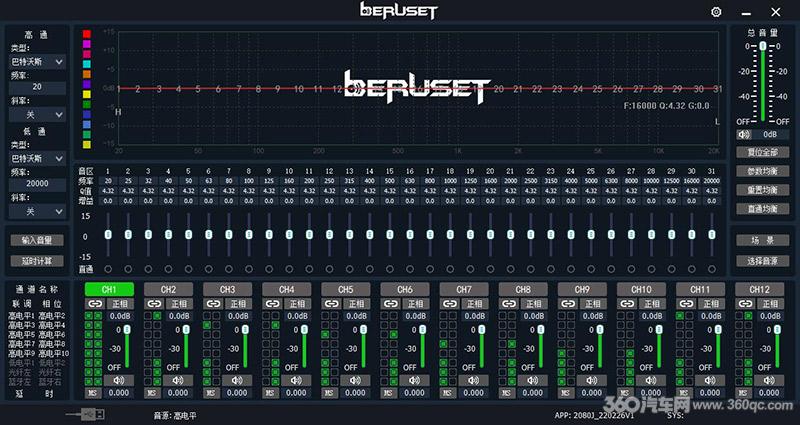Mute CH1 with its speaker icon
The image size is (800, 425).
tap(119, 381)
